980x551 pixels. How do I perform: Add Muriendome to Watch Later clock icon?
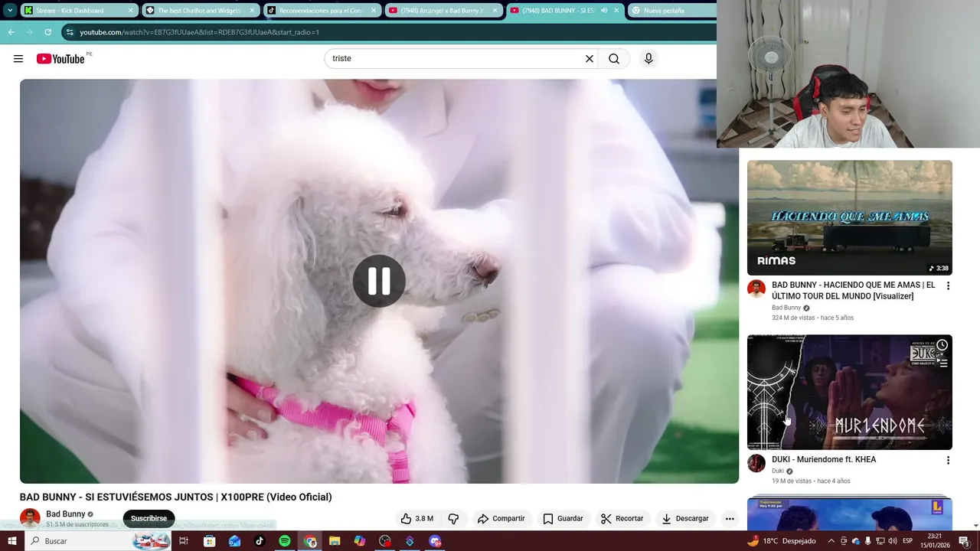click(x=942, y=345)
